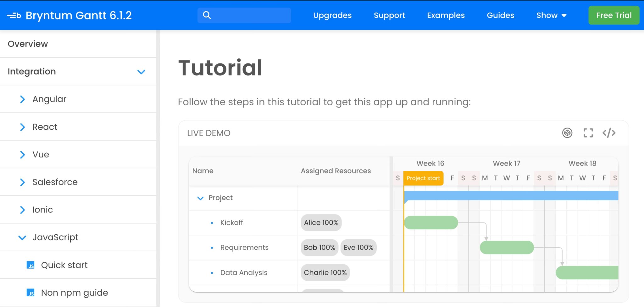
Task: Click the Week 17 timeline header
Action: 507,163
